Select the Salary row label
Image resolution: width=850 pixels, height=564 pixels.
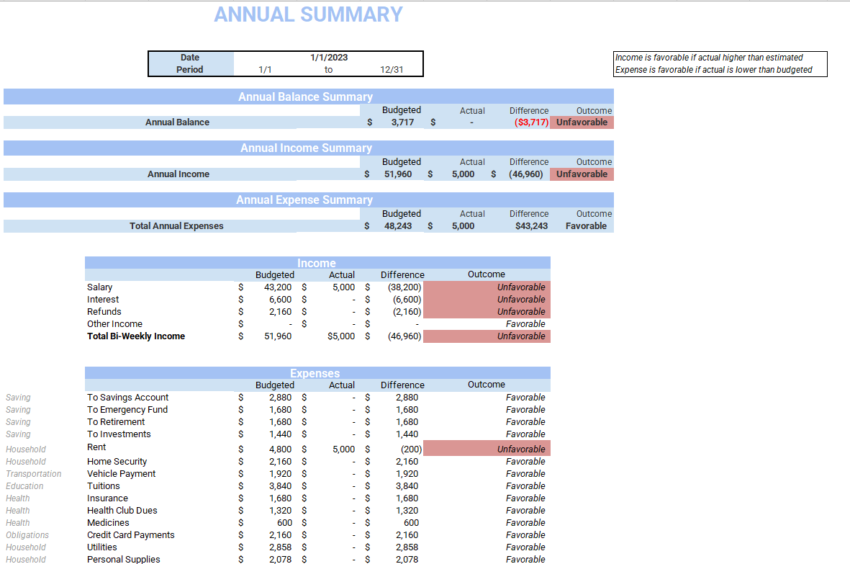(x=100, y=287)
